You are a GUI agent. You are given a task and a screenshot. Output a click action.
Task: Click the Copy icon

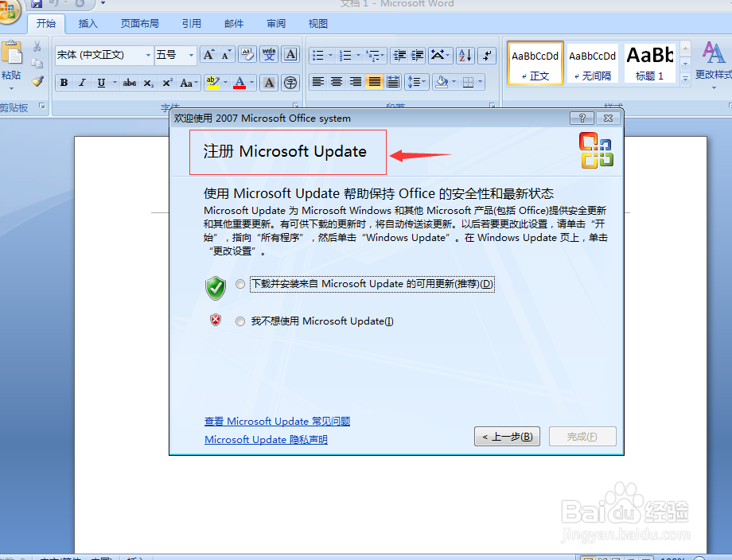(37, 64)
